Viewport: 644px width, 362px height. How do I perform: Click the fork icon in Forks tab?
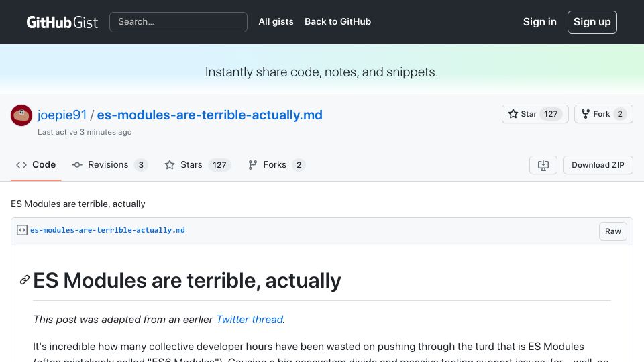(253, 165)
